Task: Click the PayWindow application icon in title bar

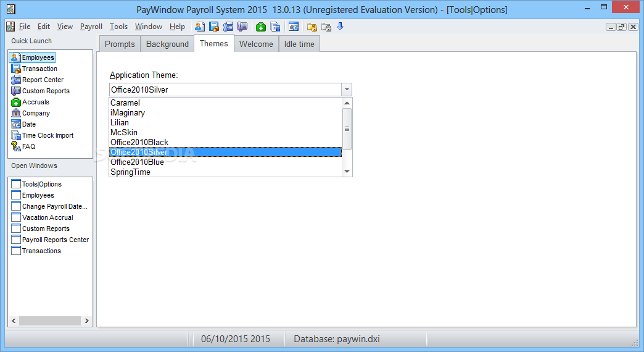Action: click(x=10, y=9)
